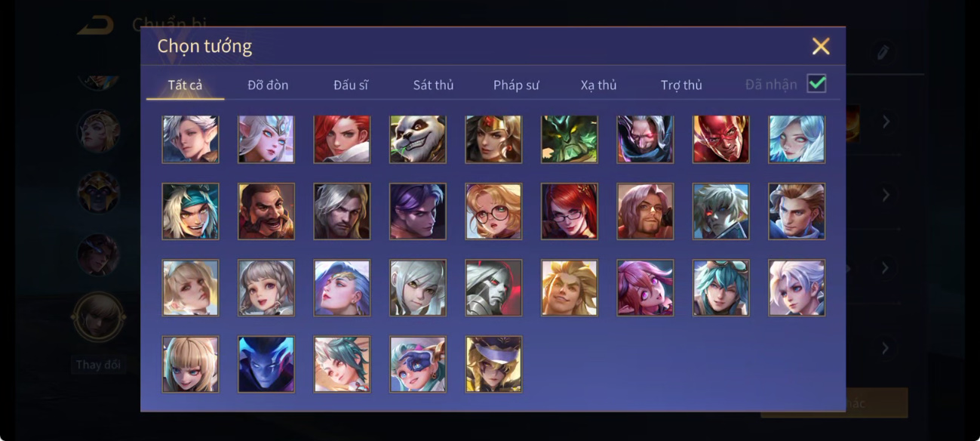Select the hero with blue carnival mask
Screen dimensions: 980x441
pyautogui.click(x=418, y=364)
